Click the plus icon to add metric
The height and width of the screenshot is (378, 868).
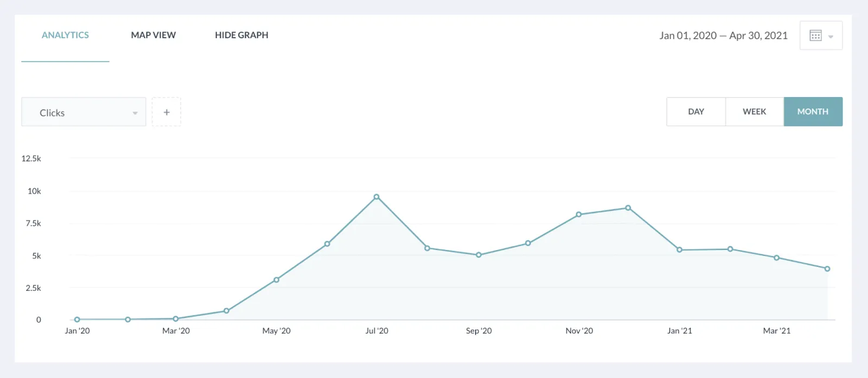point(167,112)
